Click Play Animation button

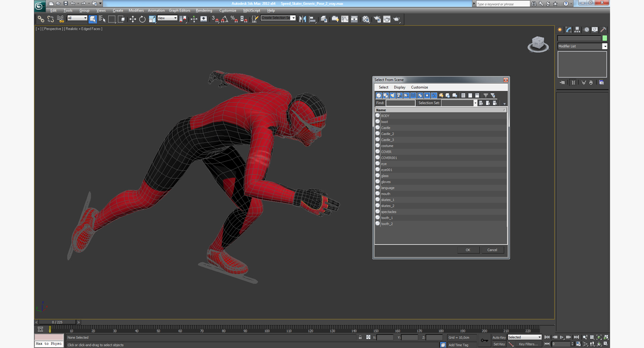[x=562, y=337]
